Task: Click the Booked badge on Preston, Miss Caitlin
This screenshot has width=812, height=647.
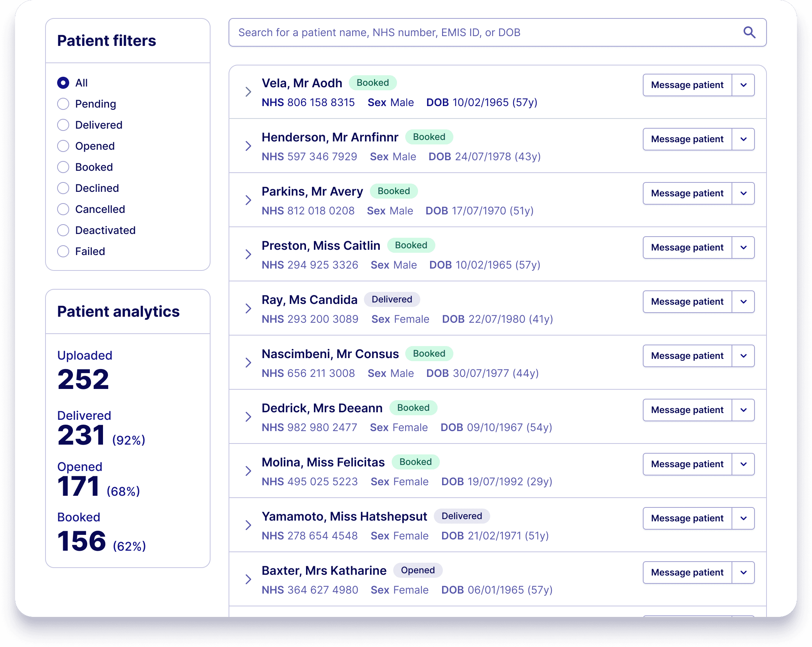Action: point(411,245)
